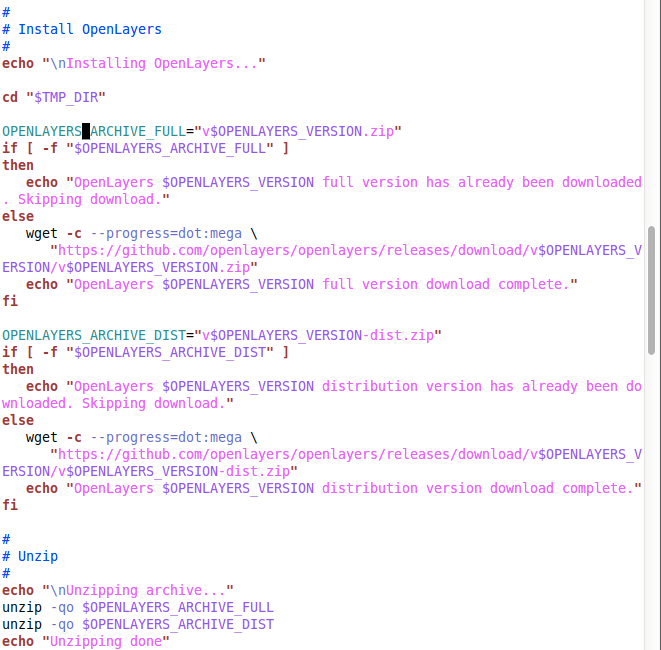The image size is (661, 650).
Task: Click first wget --progress=dot:mega command
Action: pos(141,234)
